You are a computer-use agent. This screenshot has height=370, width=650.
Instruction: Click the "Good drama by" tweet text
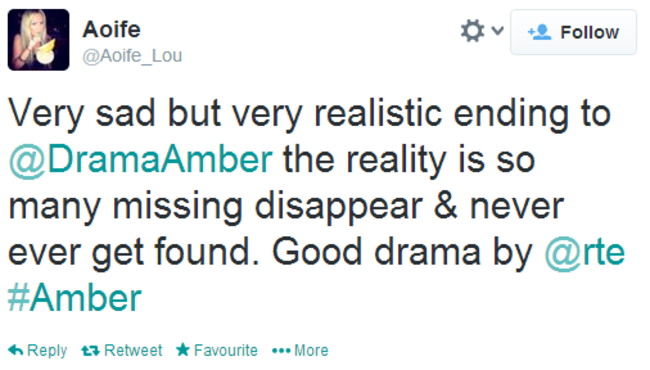click(x=402, y=253)
